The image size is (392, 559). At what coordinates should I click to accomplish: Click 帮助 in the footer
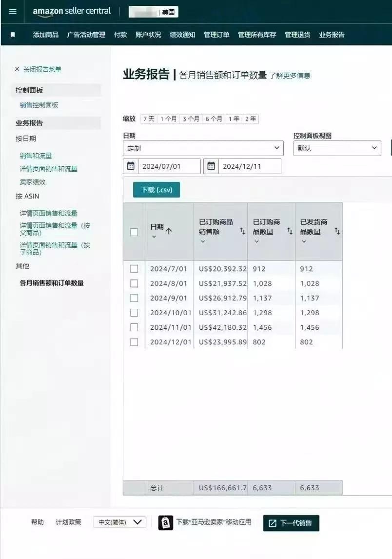point(38,522)
